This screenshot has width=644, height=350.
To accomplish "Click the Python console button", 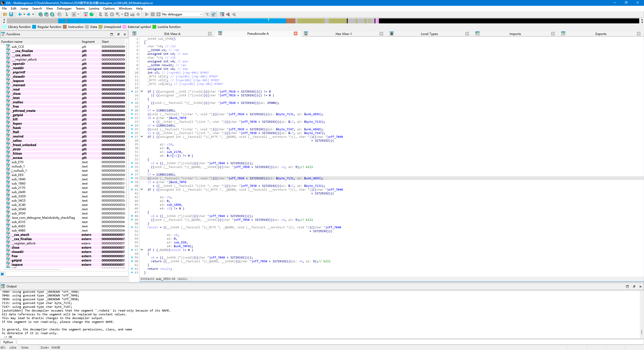I will (x=8, y=342).
